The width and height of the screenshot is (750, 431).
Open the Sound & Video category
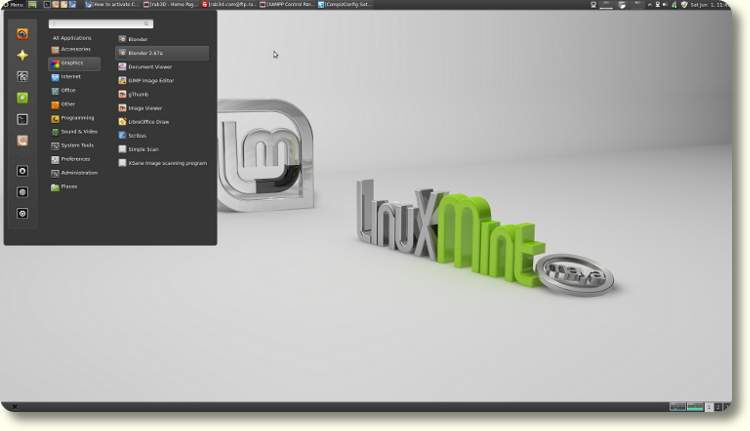tap(74, 132)
